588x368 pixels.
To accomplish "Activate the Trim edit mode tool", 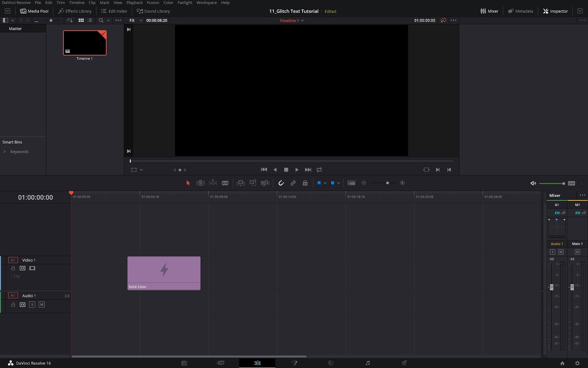I will click(x=200, y=183).
